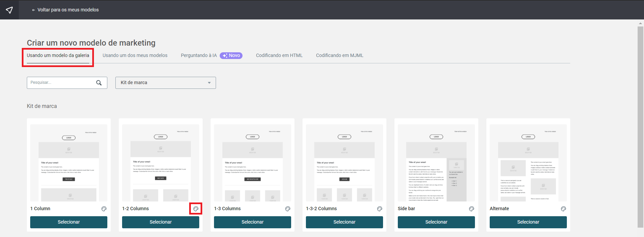Click the Criar um novo modelo de marketing heading
Screen dimensions: 644x237
tap(91, 43)
